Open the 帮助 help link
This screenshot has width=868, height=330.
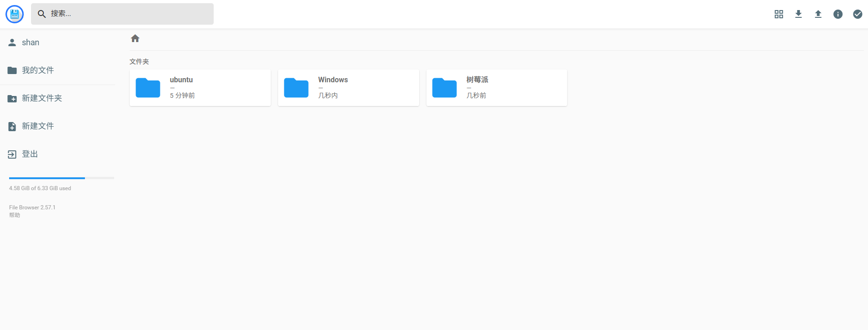[15, 215]
